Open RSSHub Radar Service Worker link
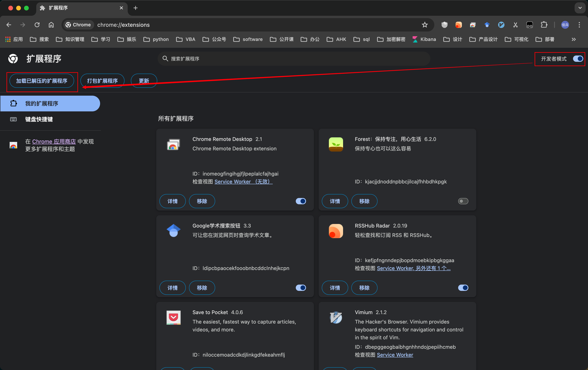588x370 pixels. [x=414, y=268]
